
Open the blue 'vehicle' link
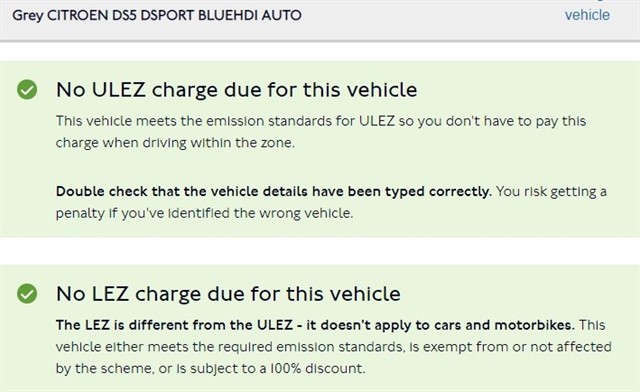coord(587,15)
